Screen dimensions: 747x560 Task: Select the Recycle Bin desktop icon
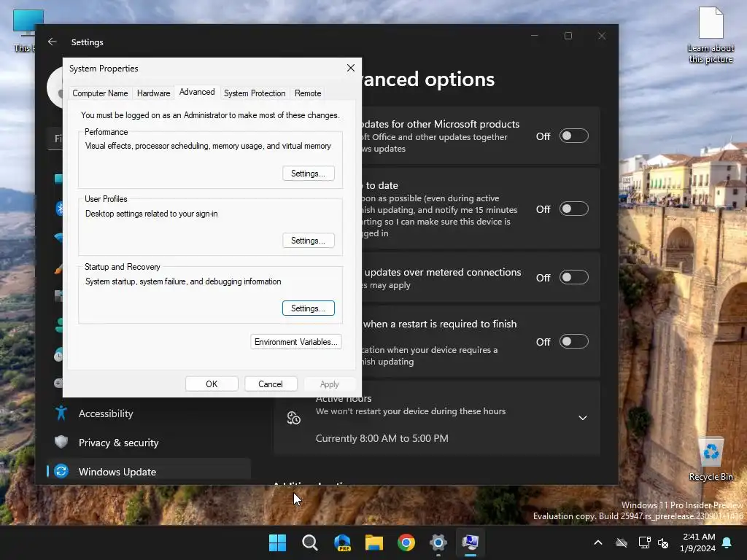[711, 459]
